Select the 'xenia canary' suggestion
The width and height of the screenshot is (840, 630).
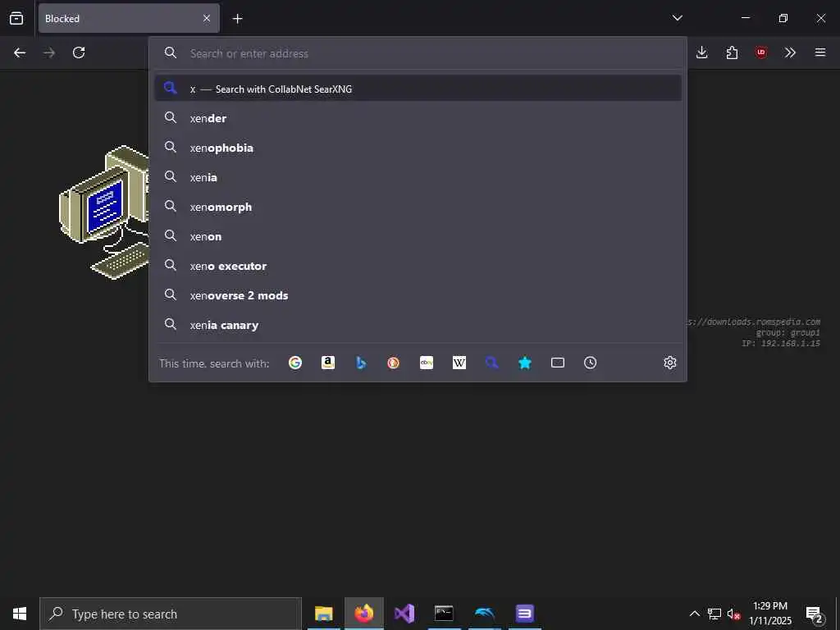[418, 325]
